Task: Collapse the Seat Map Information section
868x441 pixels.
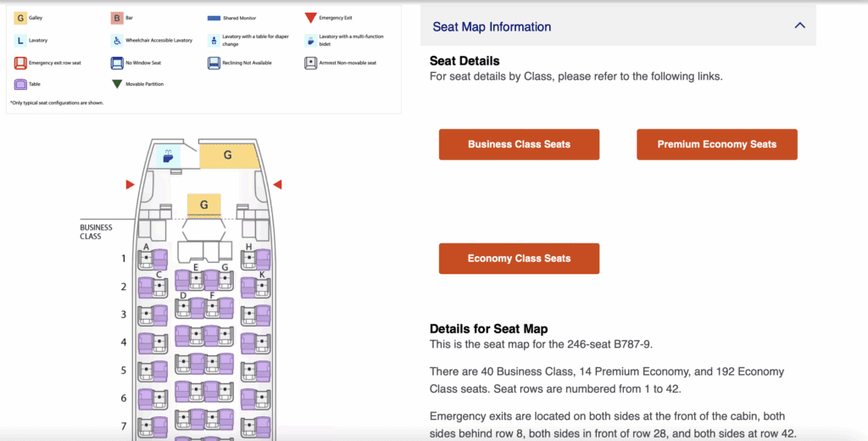Action: pos(799,26)
